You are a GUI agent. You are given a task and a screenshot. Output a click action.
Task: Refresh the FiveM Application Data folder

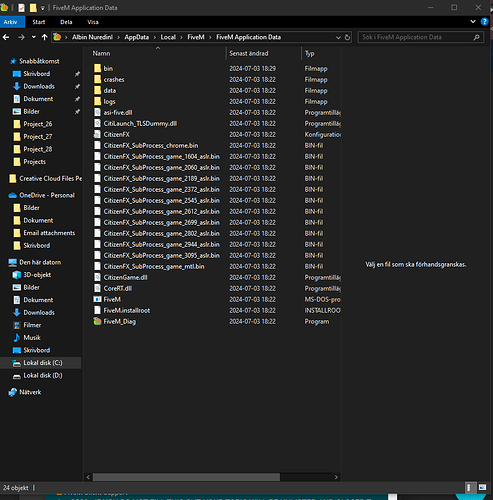coord(347,37)
